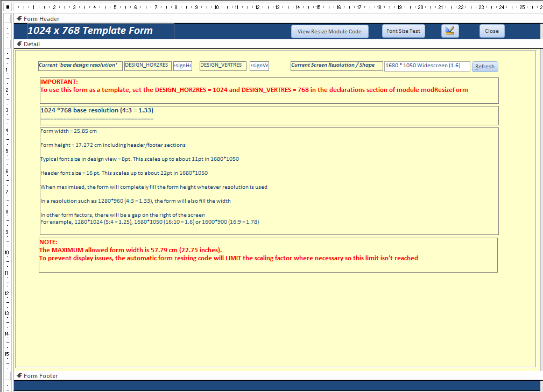
Task: Click the '1680 * 1050 Widescreen (1.6)' field
Action: point(427,66)
